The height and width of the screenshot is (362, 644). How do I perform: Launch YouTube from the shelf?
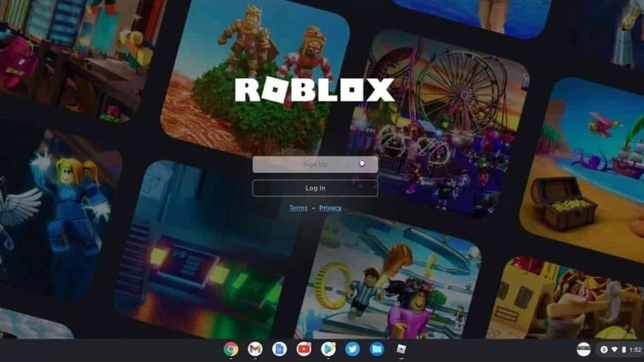(304, 349)
